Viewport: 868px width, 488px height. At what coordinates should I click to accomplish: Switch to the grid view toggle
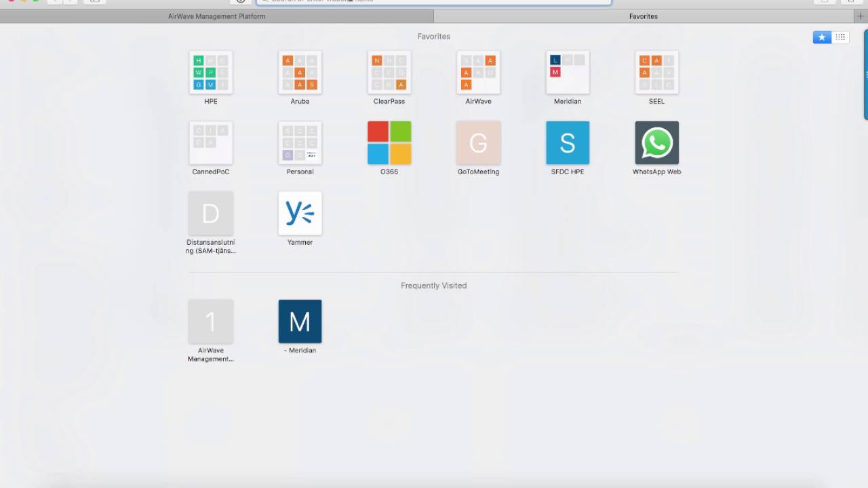pyautogui.click(x=840, y=37)
